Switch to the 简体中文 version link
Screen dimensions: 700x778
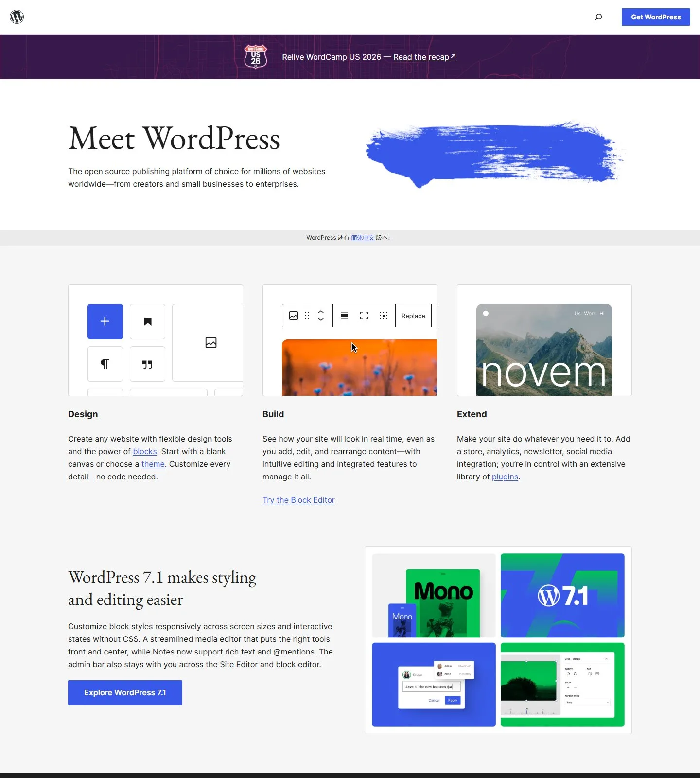[x=363, y=238]
